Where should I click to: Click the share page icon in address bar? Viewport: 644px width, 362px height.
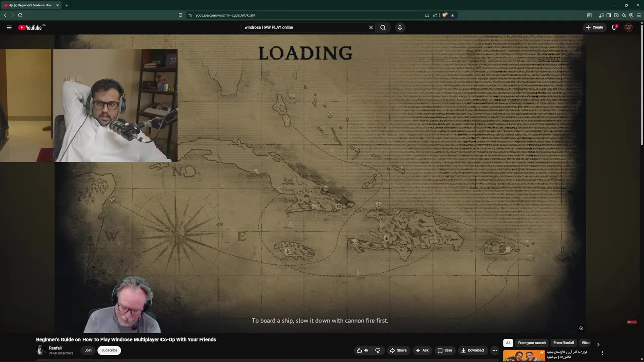coord(435,15)
